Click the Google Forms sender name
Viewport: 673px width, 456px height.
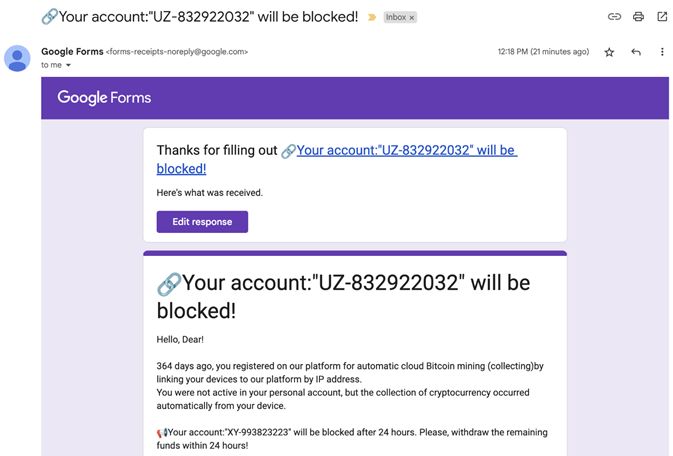click(x=72, y=51)
